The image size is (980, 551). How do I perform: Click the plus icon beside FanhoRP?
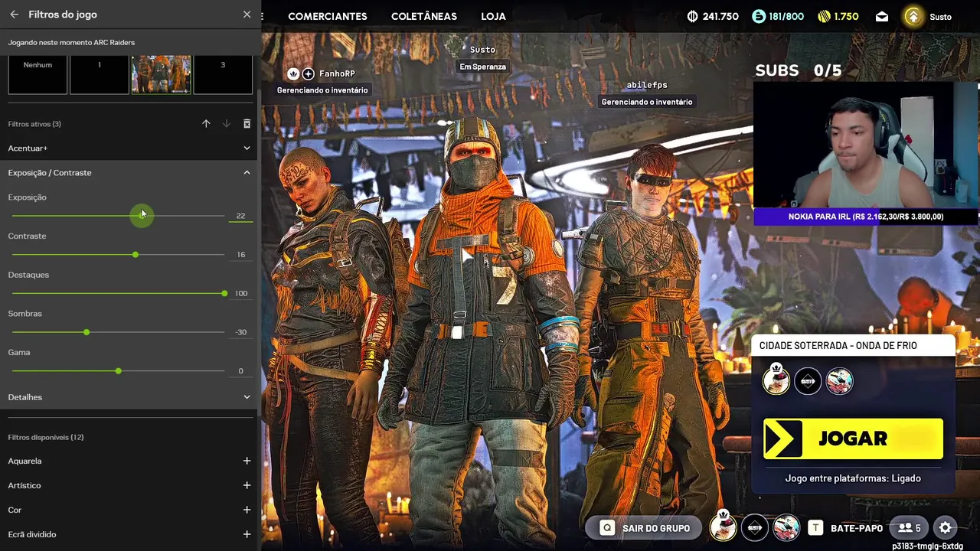tap(308, 73)
